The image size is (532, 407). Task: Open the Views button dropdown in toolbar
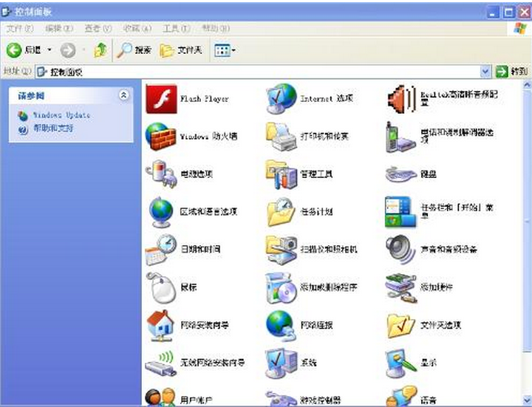(225, 51)
